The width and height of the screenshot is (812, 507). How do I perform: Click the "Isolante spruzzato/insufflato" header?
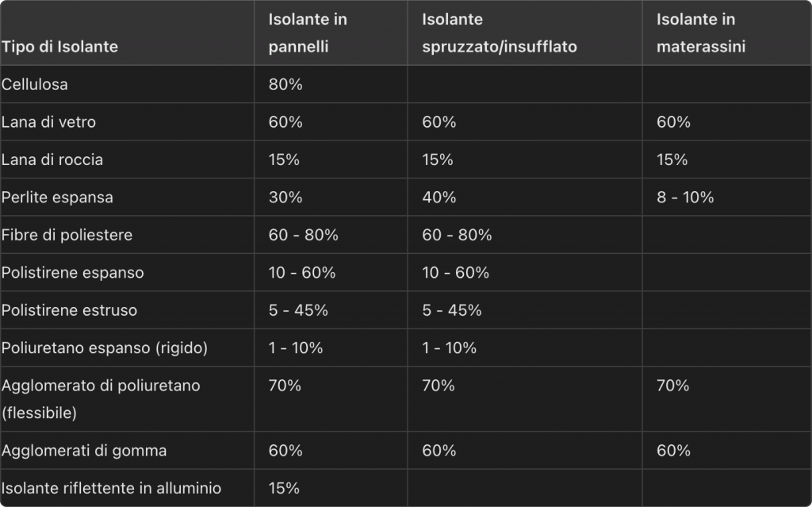(x=500, y=33)
